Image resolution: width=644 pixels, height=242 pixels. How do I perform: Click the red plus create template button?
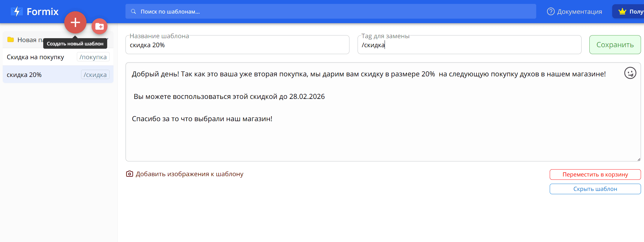click(75, 23)
